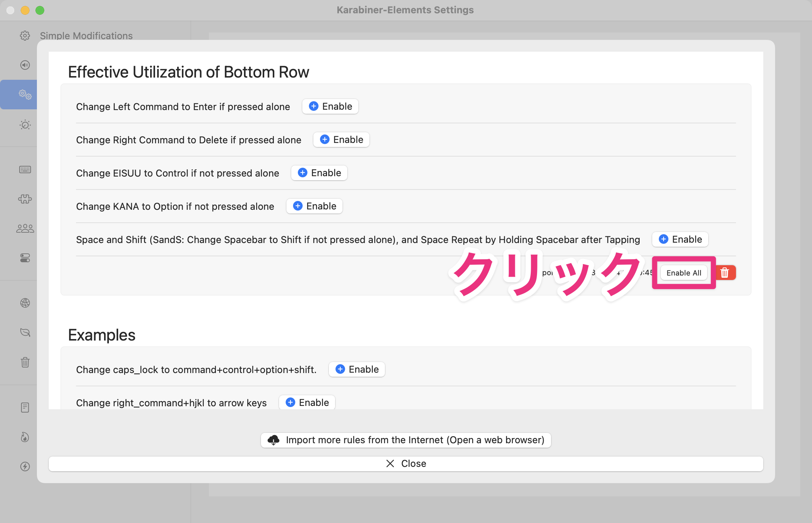Open the Devices keyboard icon in sidebar

click(x=25, y=170)
